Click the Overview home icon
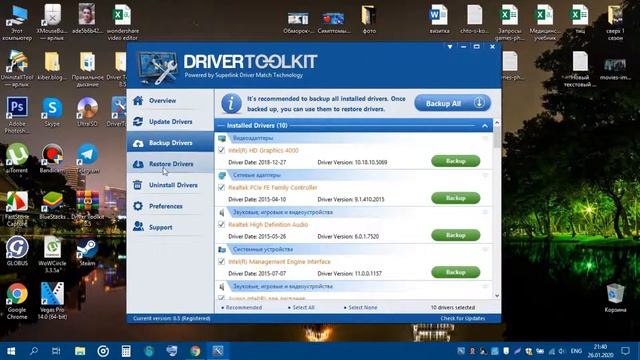The image size is (640, 360). tap(138, 100)
